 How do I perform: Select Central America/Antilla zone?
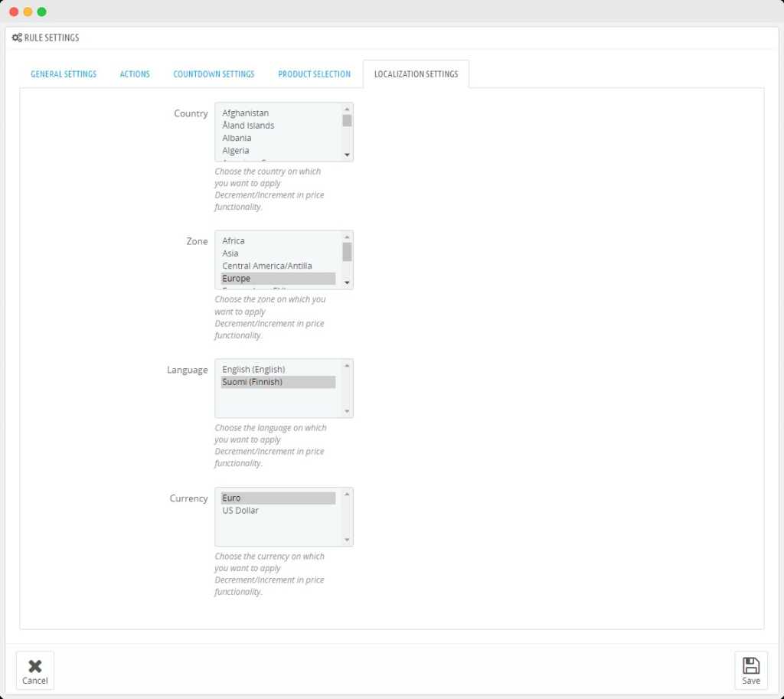point(267,266)
